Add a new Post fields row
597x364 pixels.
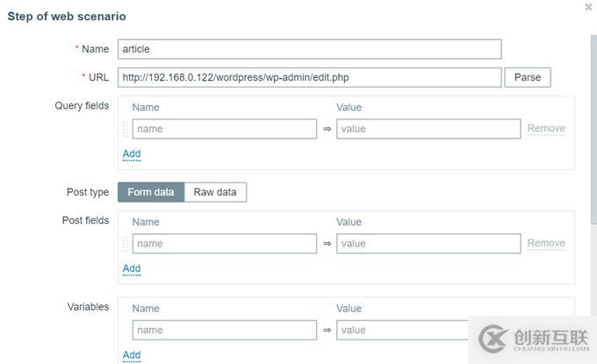point(132,268)
